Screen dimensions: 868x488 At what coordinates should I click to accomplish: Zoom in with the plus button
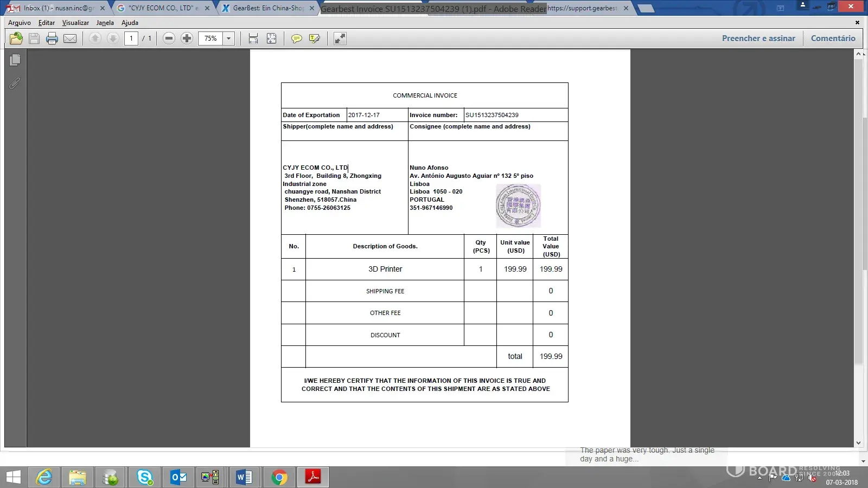(187, 38)
